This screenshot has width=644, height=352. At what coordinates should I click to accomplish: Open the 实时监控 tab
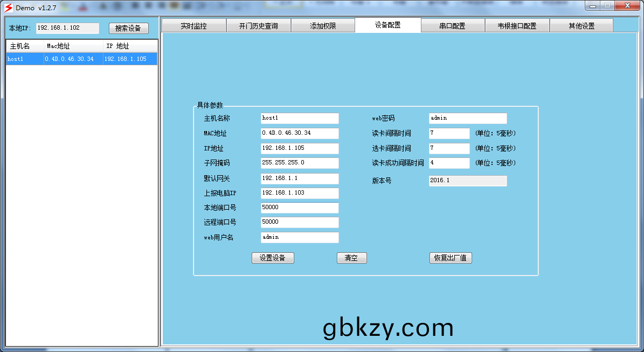(193, 26)
